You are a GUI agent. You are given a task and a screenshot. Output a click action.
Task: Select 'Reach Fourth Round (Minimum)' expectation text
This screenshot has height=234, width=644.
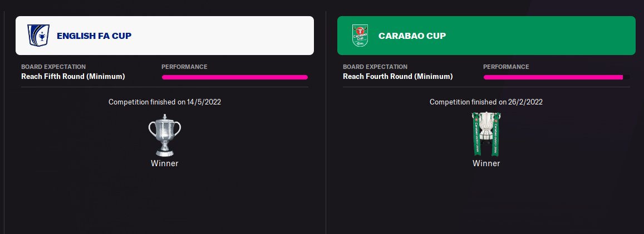(396, 76)
